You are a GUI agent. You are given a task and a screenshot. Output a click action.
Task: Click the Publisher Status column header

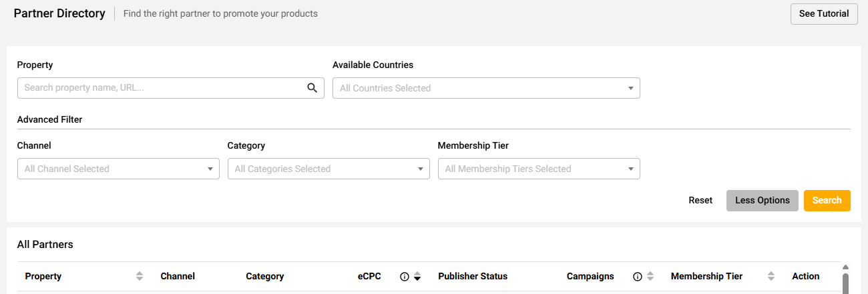click(473, 276)
